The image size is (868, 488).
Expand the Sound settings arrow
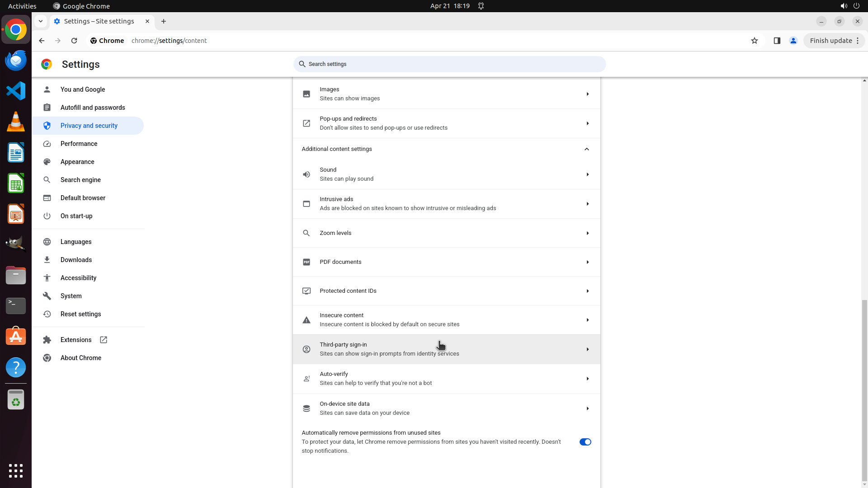(x=587, y=174)
